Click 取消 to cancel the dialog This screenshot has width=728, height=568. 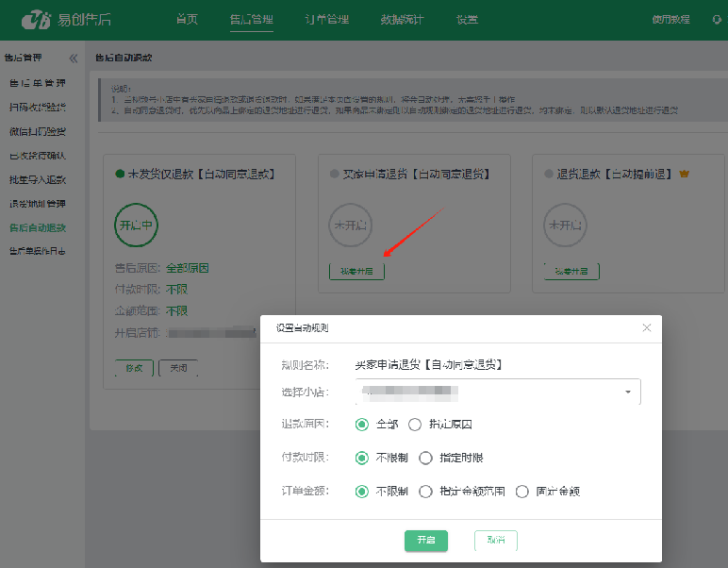point(495,541)
